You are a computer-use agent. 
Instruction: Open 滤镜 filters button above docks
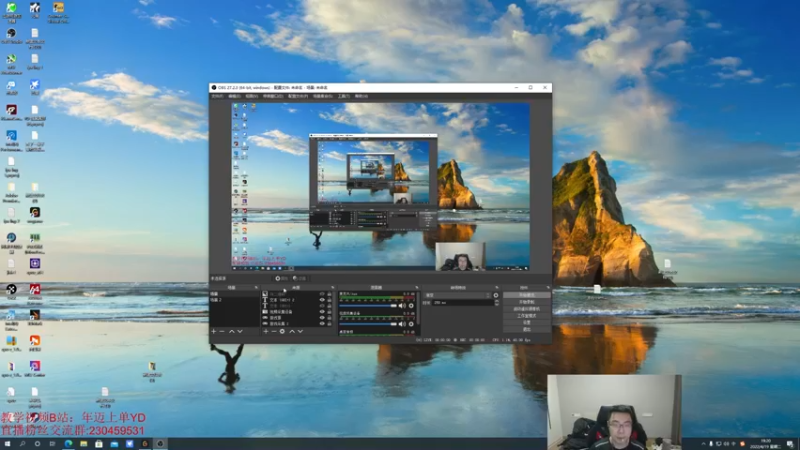299,279
